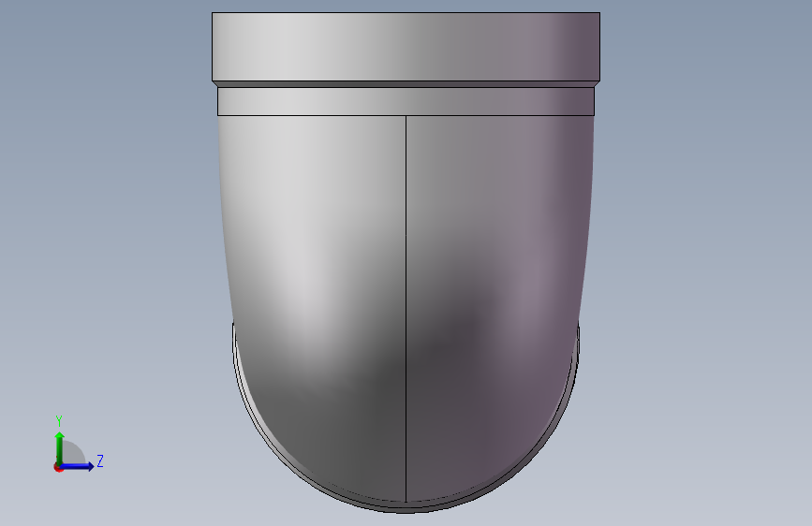Click the red origin dot of triad

[58, 467]
